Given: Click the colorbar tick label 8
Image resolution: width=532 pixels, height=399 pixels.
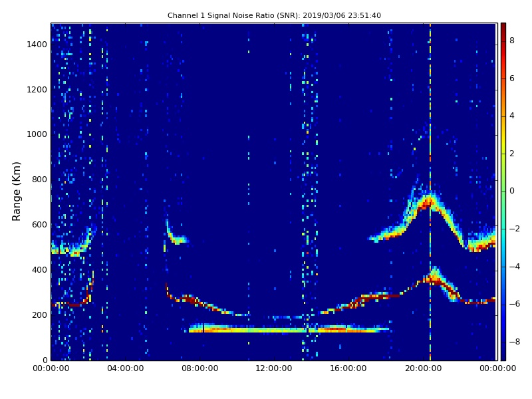Looking at the screenshot, I should [512, 41].
